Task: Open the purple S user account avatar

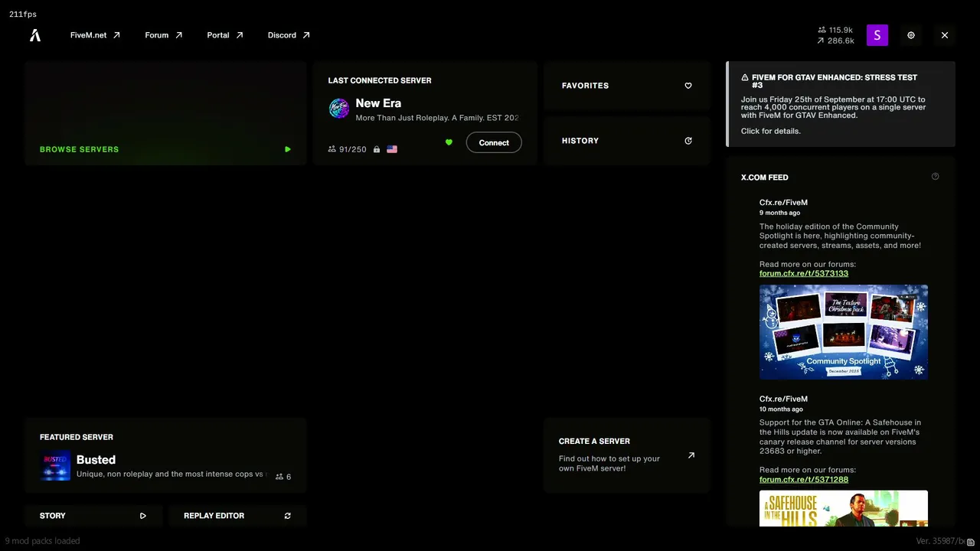Action: (x=877, y=35)
